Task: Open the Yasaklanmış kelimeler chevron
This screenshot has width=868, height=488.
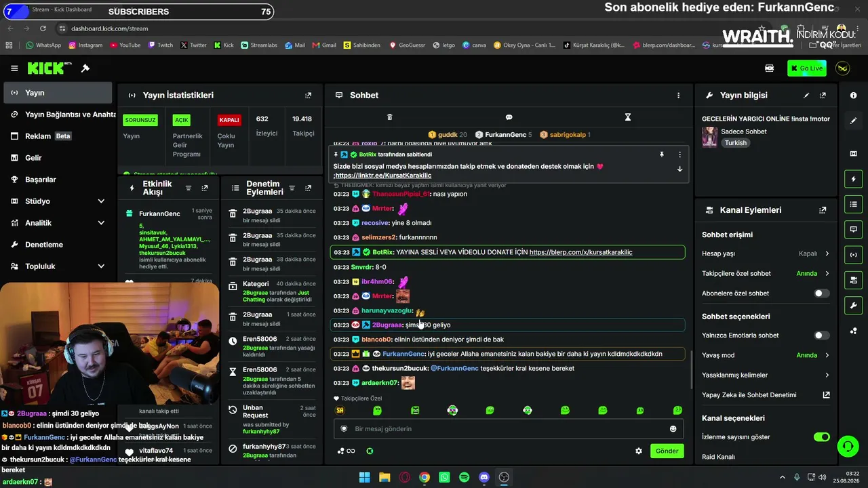Action: pos(827,375)
